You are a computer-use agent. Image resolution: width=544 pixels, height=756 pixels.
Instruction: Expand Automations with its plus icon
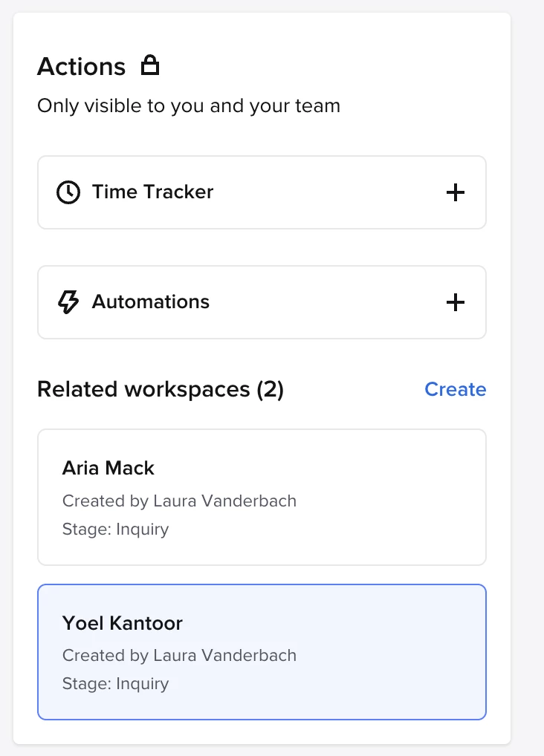[x=455, y=302]
